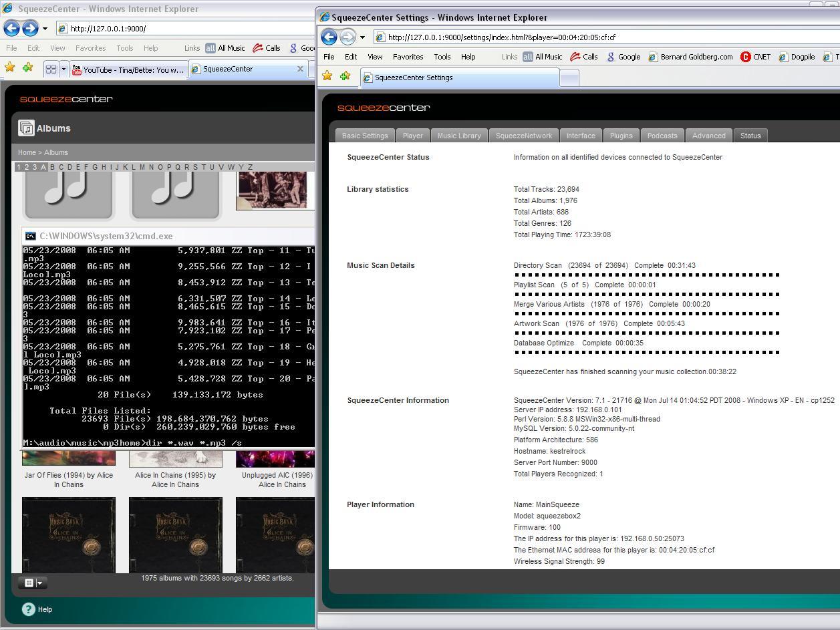Screen dimensions: 840x630
Task: Open the Tools menu in Settings window
Action: (x=442, y=57)
